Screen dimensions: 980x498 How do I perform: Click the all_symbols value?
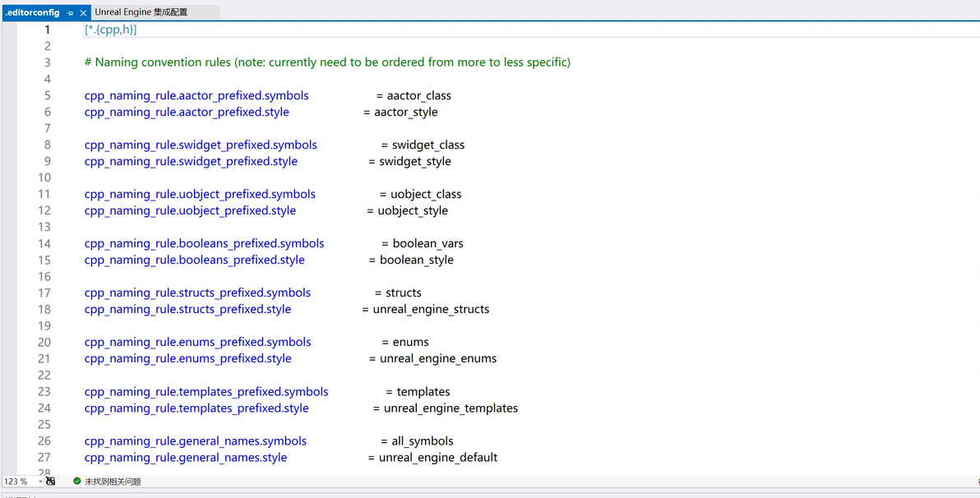[x=423, y=440]
